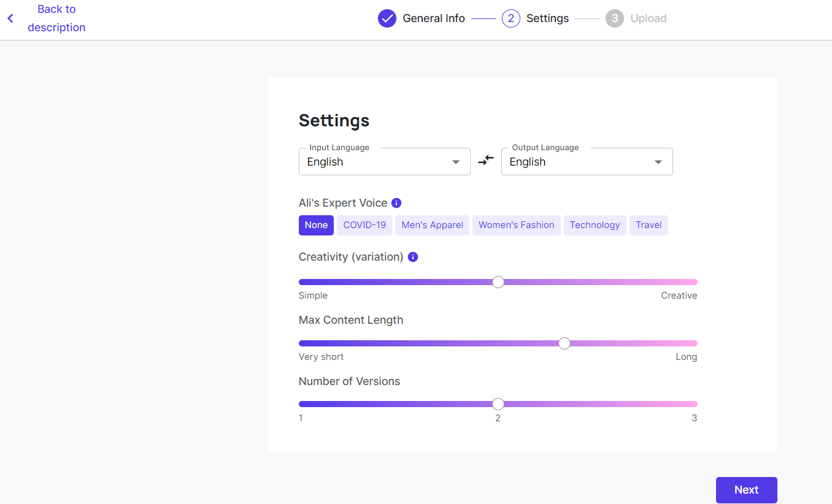This screenshot has width=832, height=504.
Task: Select the COVID-19 expert voice
Action: pos(364,225)
